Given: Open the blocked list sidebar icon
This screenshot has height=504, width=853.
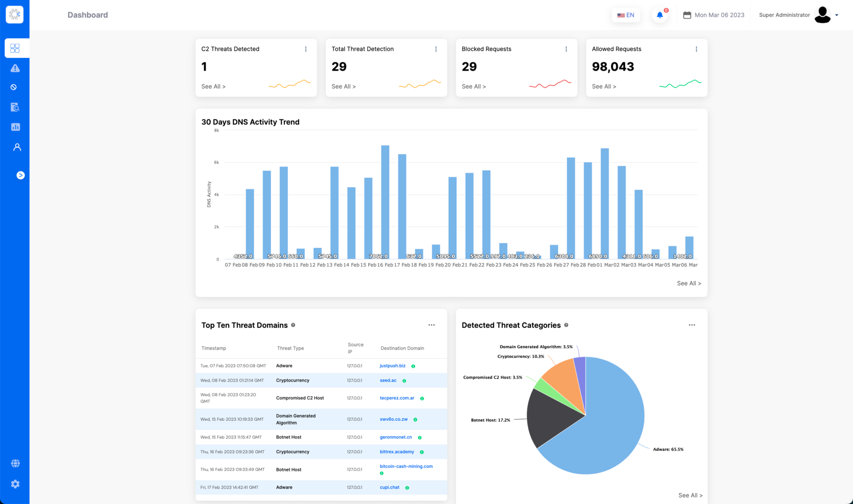Looking at the screenshot, I should pos(14,87).
